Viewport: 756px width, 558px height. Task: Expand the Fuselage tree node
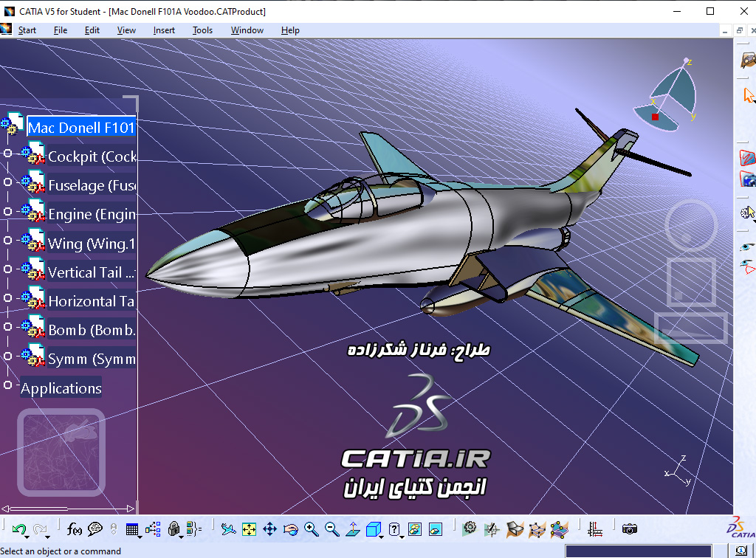click(x=7, y=182)
